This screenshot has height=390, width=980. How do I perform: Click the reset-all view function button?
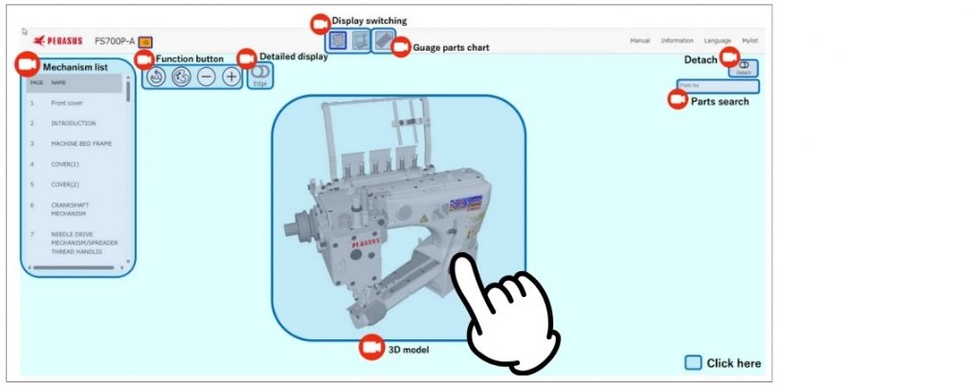tap(157, 77)
